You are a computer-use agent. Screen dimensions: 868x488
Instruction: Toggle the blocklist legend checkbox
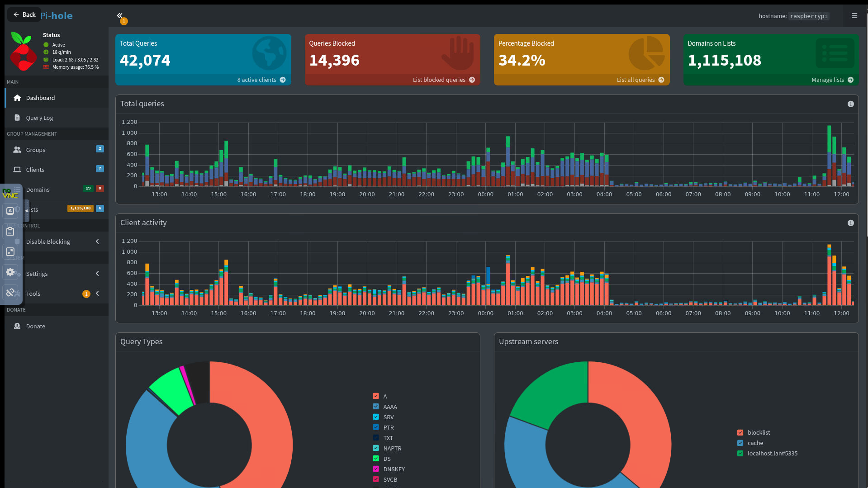pyautogui.click(x=740, y=432)
